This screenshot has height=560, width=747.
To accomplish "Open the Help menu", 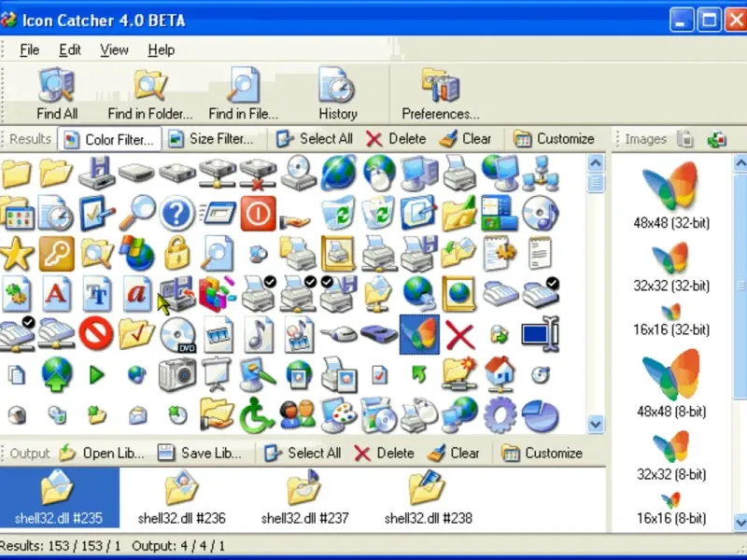I will click(161, 49).
